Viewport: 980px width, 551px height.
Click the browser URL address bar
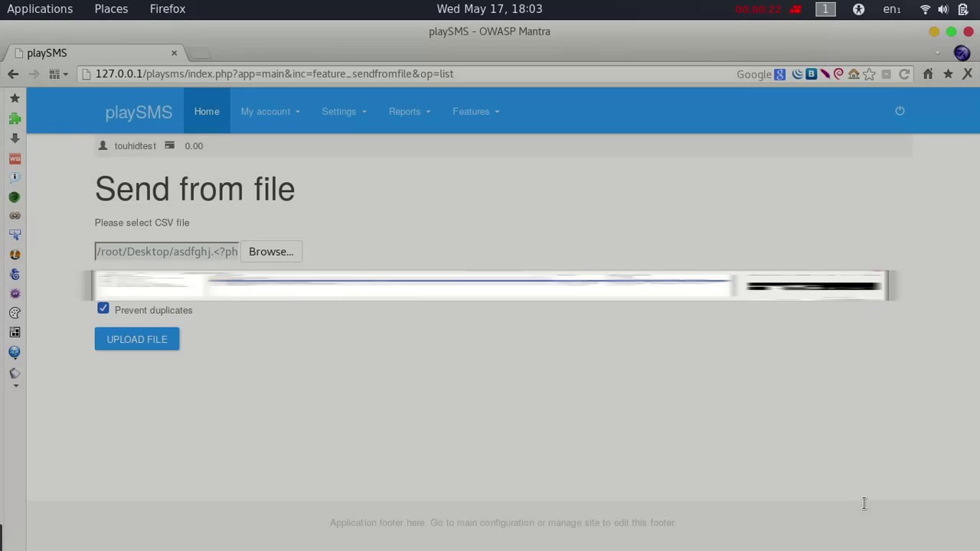click(x=406, y=74)
